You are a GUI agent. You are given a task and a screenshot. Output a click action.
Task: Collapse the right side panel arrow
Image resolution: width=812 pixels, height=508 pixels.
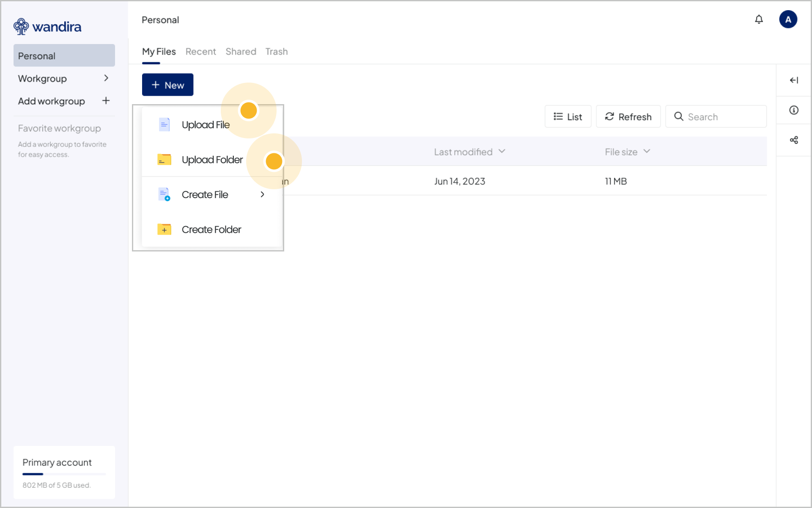coord(794,80)
